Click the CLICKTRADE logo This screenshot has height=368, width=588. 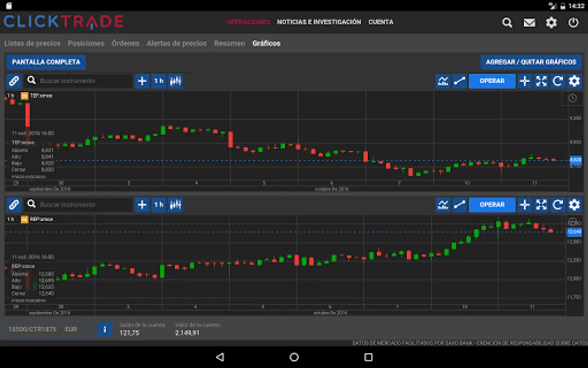(64, 22)
